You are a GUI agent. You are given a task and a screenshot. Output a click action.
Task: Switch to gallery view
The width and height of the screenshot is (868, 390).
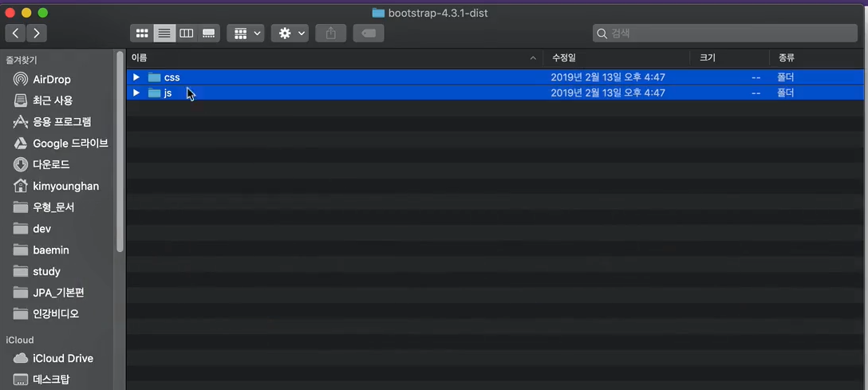[209, 33]
